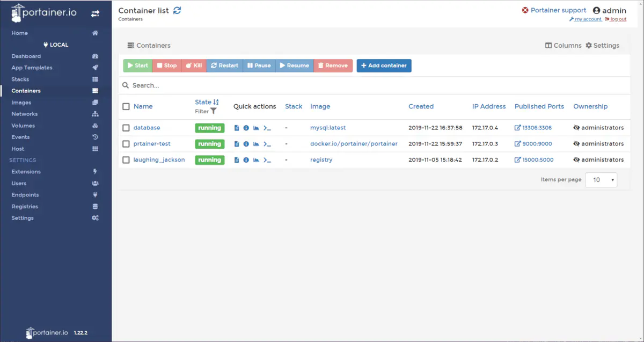This screenshot has height=342, width=644.
Task: Open App Templates in sidebar
Action: click(x=56, y=68)
